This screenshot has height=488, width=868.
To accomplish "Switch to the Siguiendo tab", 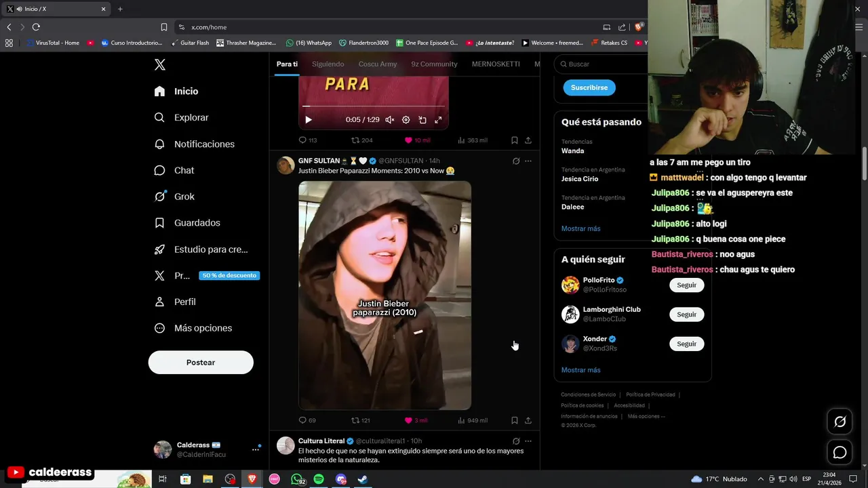I will [328, 64].
